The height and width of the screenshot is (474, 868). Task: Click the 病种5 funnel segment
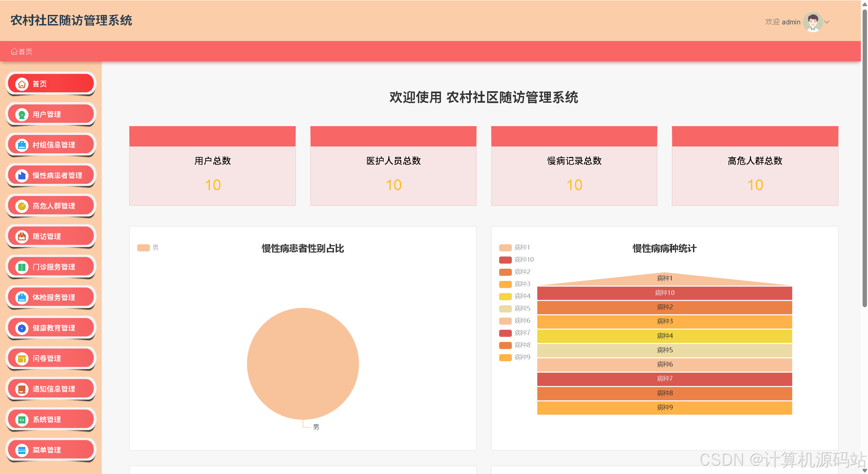[x=664, y=350]
